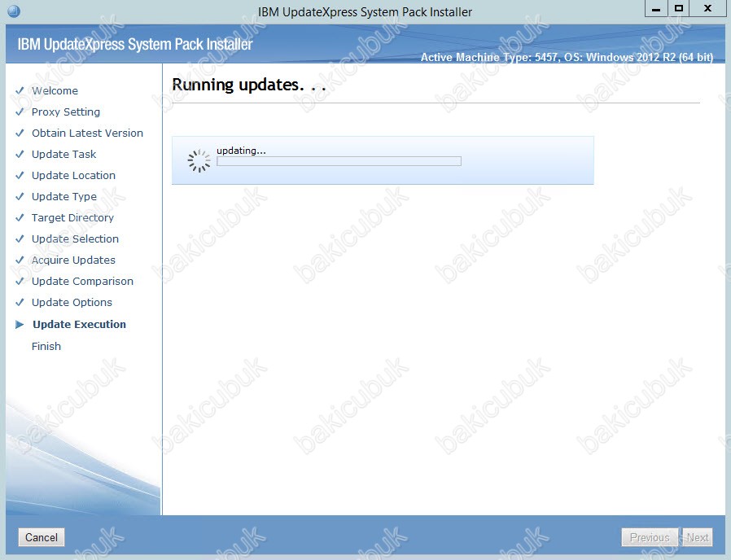Go to the Update Comparison step
Viewport: 731px width, 560px height.
(x=82, y=281)
